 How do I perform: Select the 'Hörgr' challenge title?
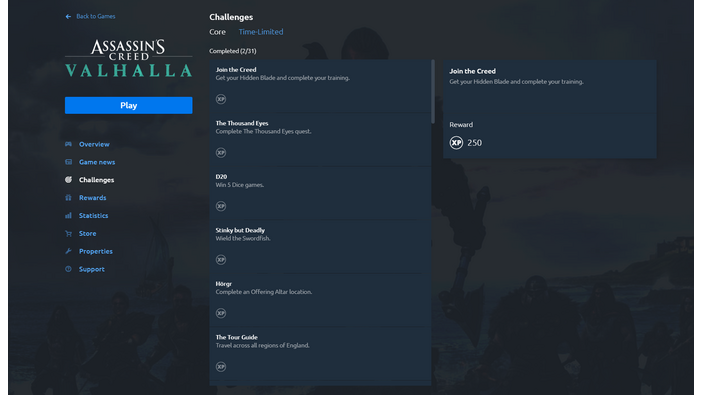[x=223, y=283]
